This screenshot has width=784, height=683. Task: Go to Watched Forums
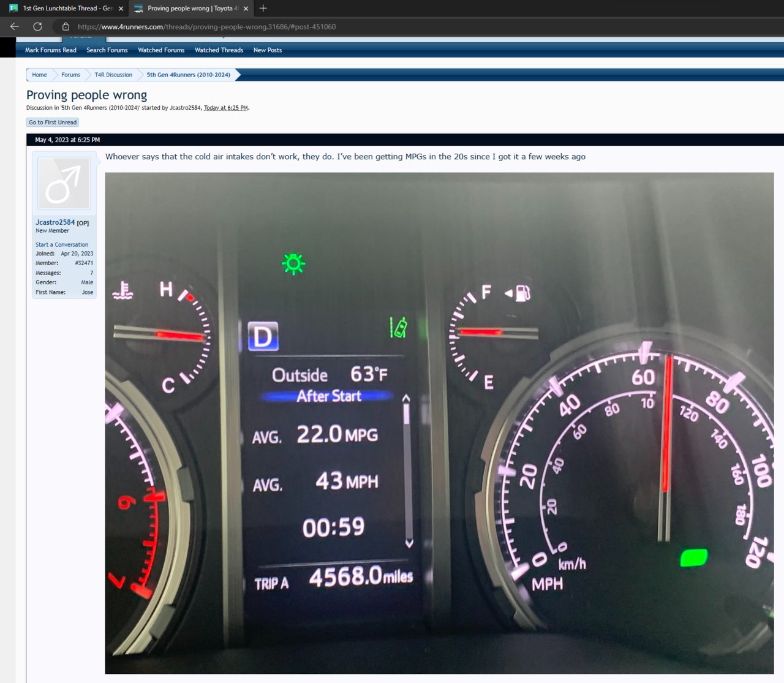pyautogui.click(x=161, y=50)
